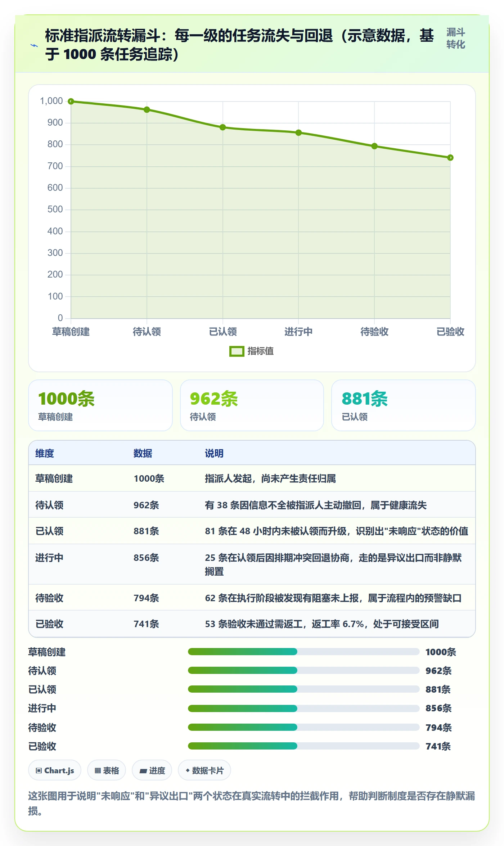Click the 漏斗转化 badge in the header
This screenshot has height=846, width=504.
(x=456, y=39)
